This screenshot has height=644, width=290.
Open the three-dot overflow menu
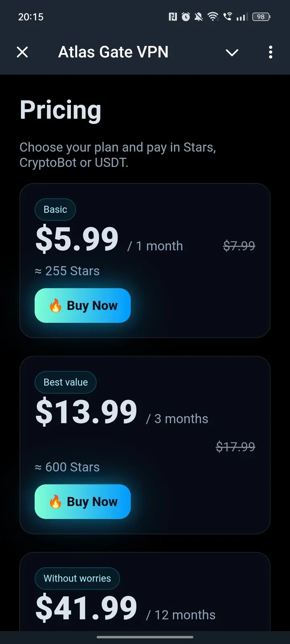pos(271,52)
